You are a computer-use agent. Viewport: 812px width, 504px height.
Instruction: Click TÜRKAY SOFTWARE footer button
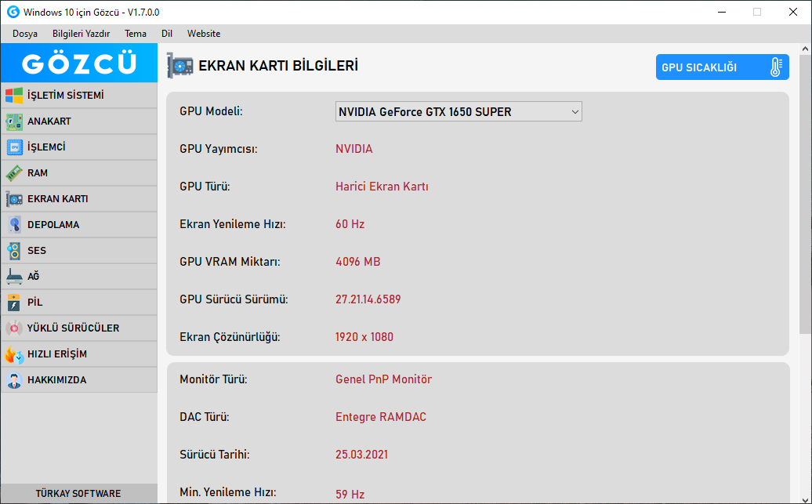(78, 494)
